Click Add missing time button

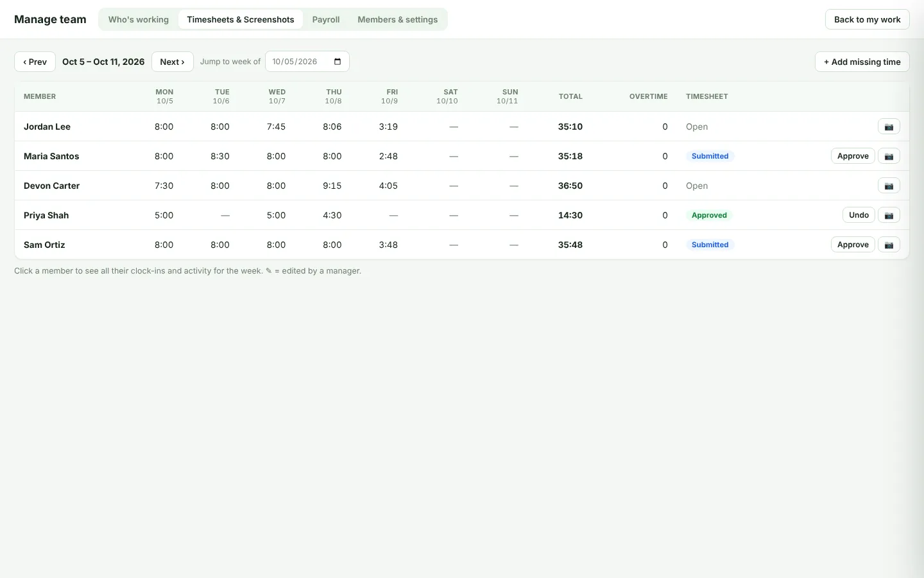pos(862,62)
